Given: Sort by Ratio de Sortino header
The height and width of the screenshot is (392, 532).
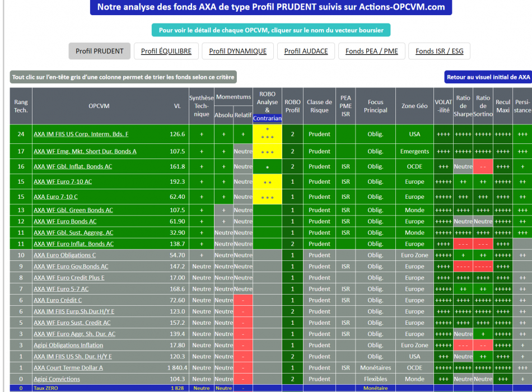Looking at the screenshot, I should point(483,106).
